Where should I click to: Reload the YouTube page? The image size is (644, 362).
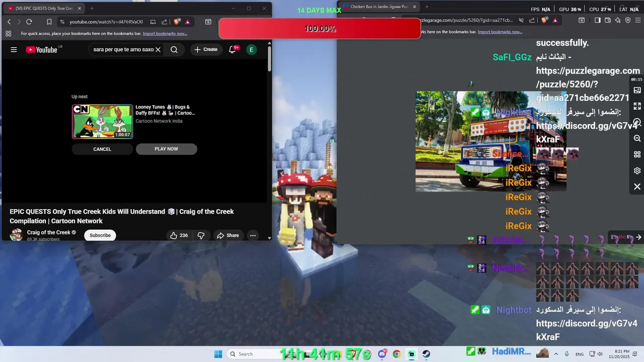(29, 22)
